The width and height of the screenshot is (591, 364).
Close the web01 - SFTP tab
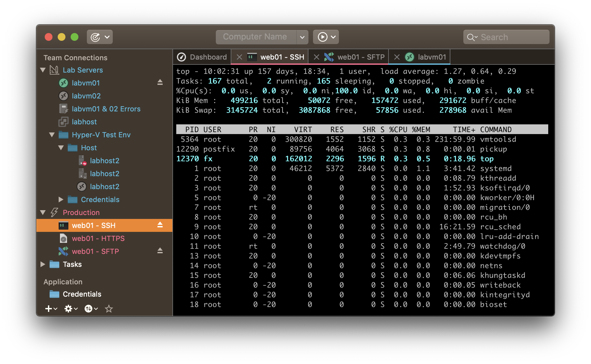point(317,57)
